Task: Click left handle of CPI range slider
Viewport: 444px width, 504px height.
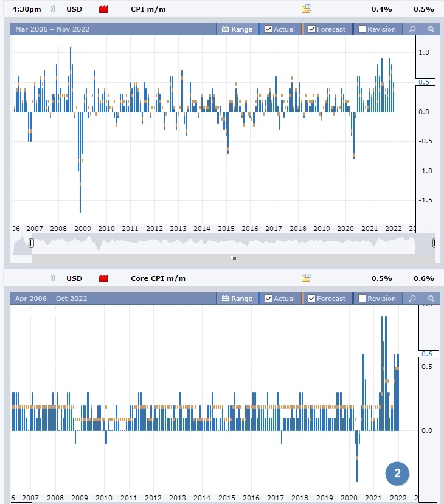Action: pos(31,243)
